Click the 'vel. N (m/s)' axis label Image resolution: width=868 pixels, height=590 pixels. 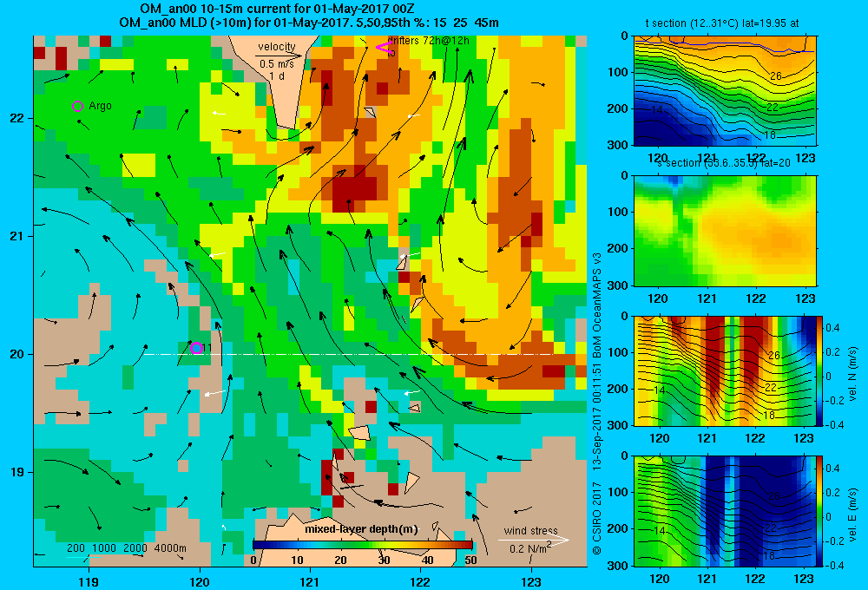point(853,374)
